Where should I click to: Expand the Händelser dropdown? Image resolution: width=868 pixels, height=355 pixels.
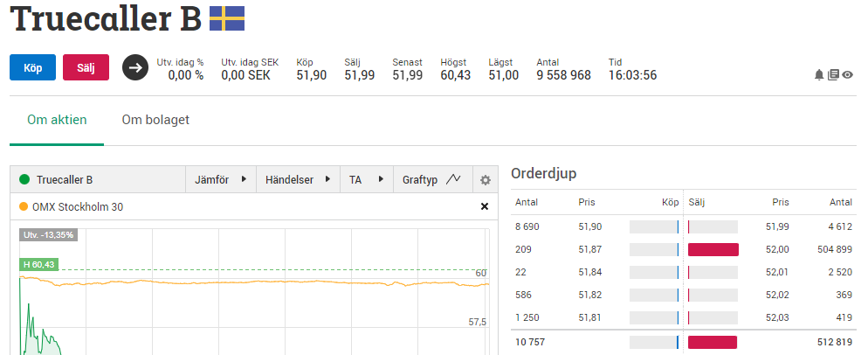[297, 180]
